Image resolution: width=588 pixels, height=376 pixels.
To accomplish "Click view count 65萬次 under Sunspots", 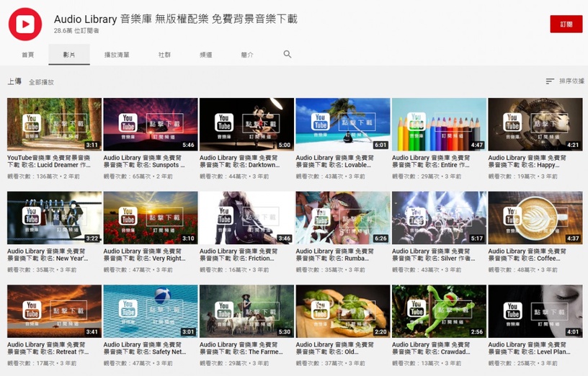I will pyautogui.click(x=127, y=176).
